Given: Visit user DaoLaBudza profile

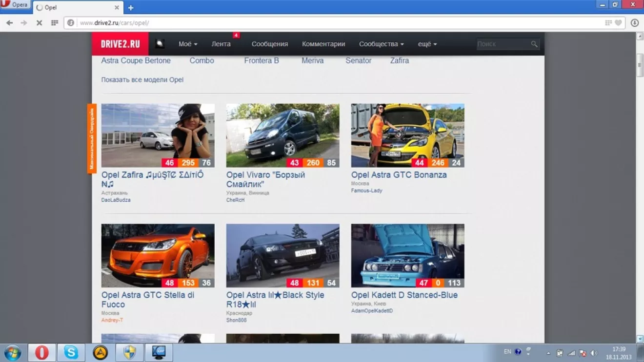Looking at the screenshot, I should tap(116, 200).
